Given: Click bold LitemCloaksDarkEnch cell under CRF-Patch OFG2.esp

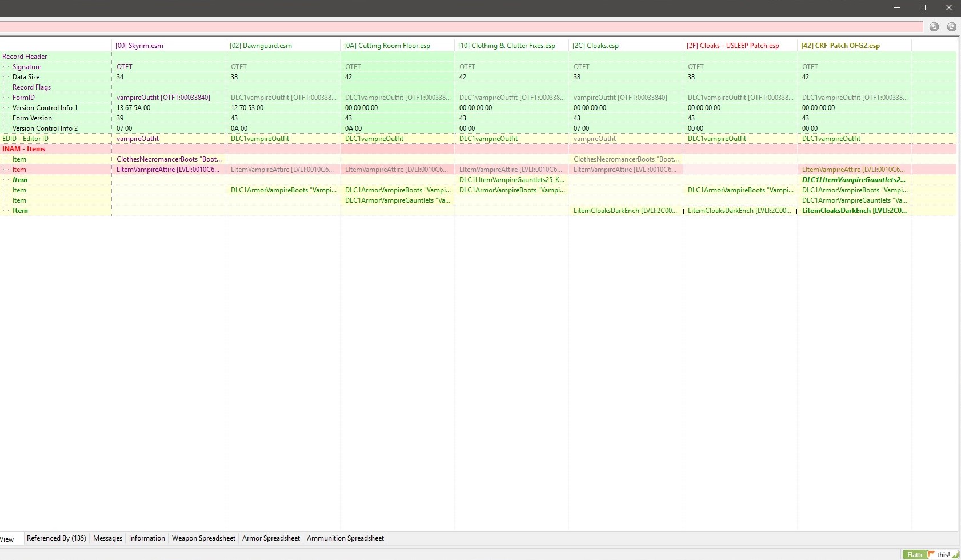Looking at the screenshot, I should pyautogui.click(x=854, y=211).
